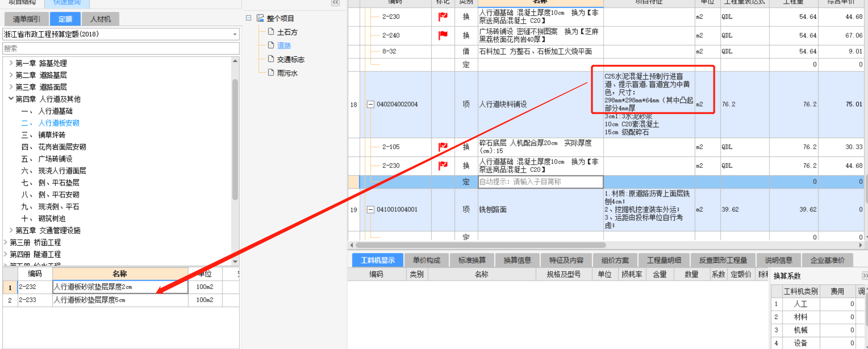Click the red flag on row 2-240
Viewport: 868px width, 349px height.
click(x=443, y=35)
